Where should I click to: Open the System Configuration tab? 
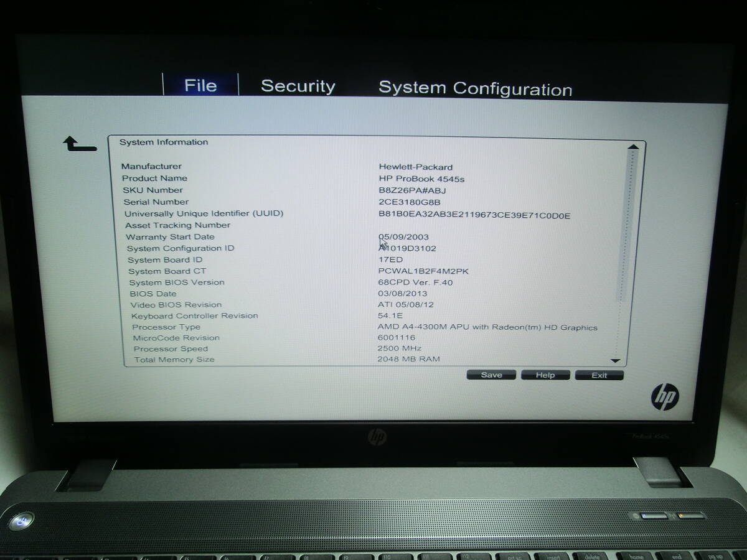[x=475, y=89]
